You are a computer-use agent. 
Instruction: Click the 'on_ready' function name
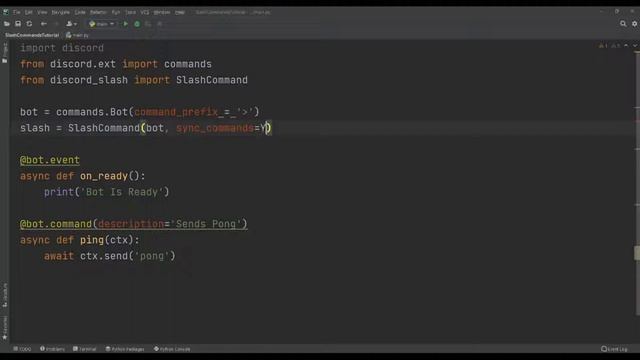104,176
